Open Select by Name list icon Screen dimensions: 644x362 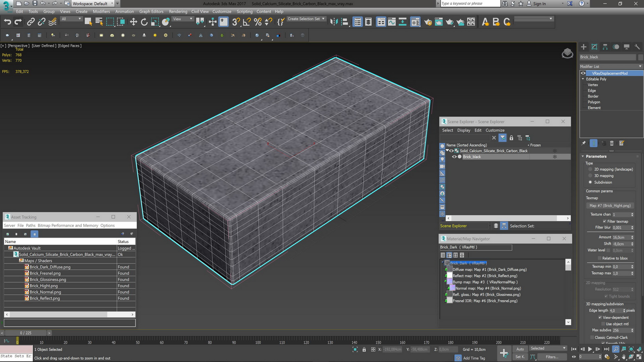pyautogui.click(x=99, y=22)
